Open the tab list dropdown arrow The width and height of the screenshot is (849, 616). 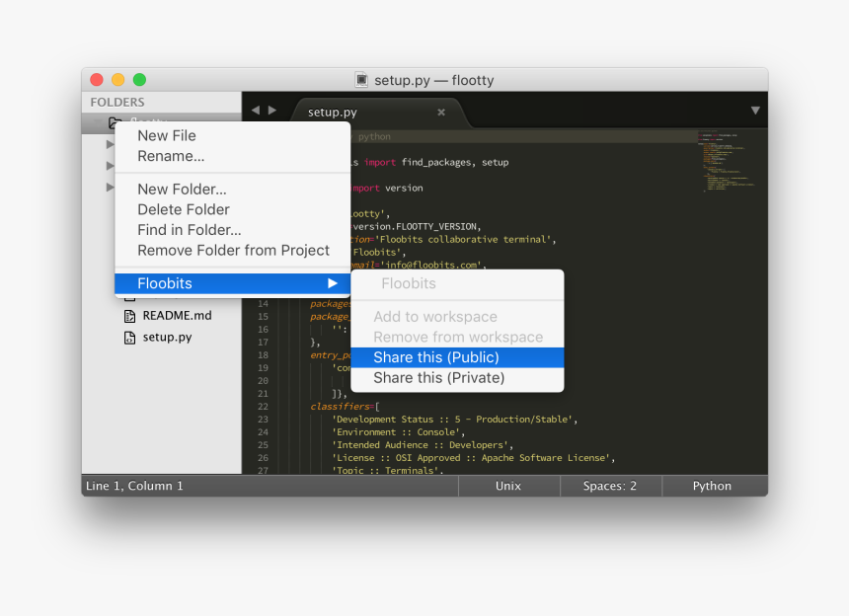click(x=755, y=111)
